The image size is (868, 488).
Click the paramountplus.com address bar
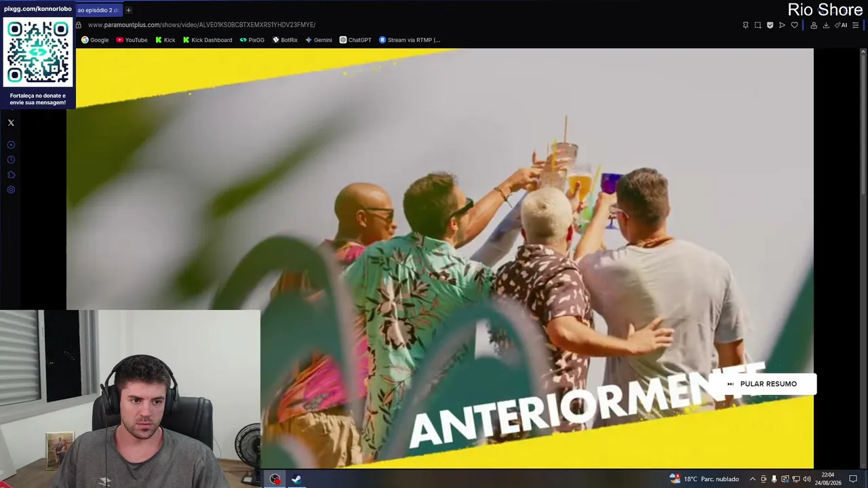(x=201, y=25)
